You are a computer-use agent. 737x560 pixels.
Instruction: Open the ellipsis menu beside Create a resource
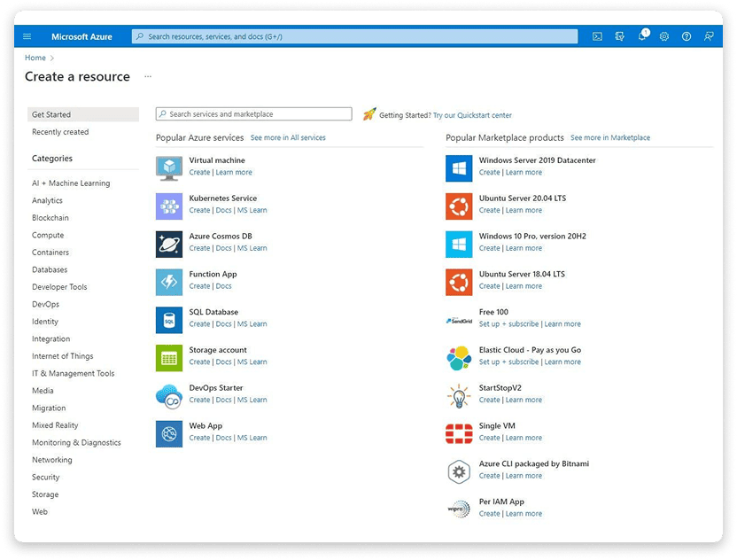pos(148,76)
